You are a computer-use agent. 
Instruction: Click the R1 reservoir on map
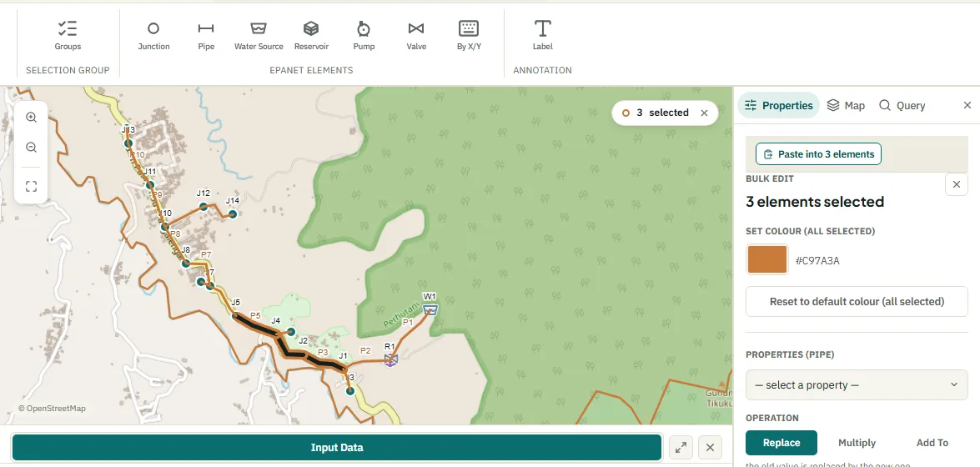point(390,359)
